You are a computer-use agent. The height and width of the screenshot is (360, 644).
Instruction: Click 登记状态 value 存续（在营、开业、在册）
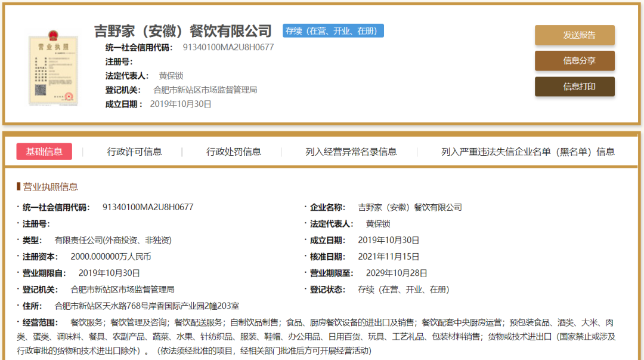[x=404, y=290]
